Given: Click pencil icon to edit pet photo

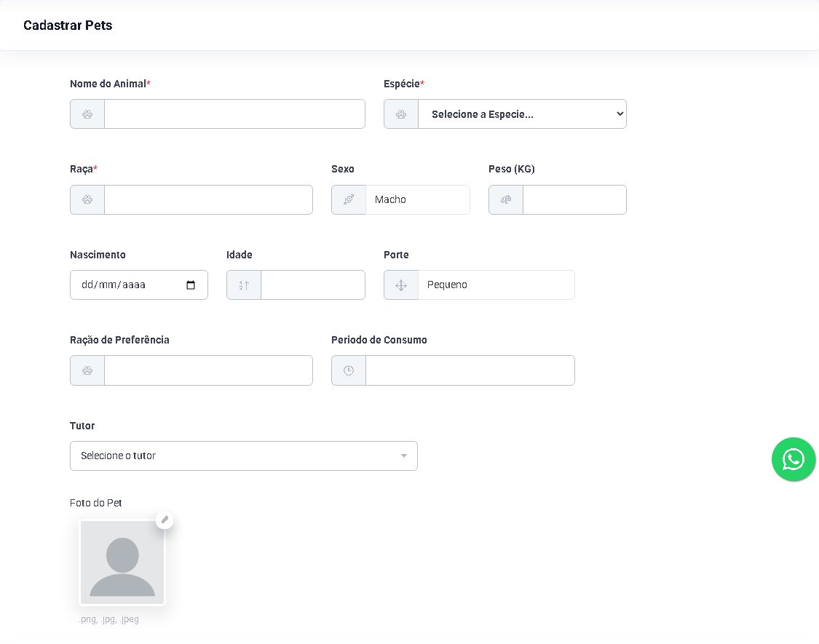Looking at the screenshot, I should [165, 520].
